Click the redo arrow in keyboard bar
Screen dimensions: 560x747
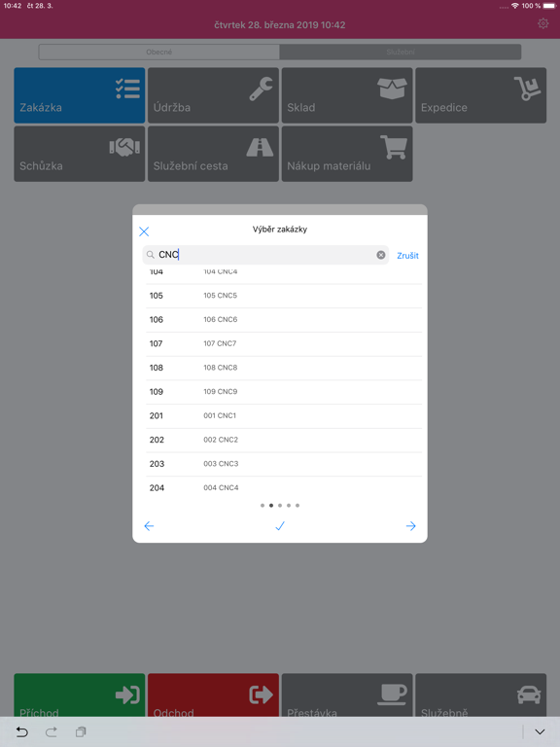[x=52, y=731]
